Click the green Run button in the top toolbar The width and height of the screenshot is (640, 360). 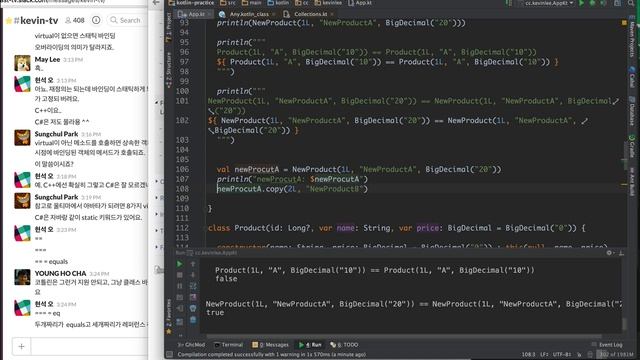pos(582,3)
